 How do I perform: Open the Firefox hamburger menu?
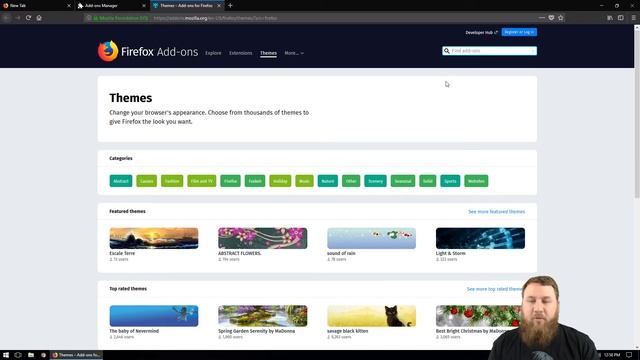pos(633,18)
